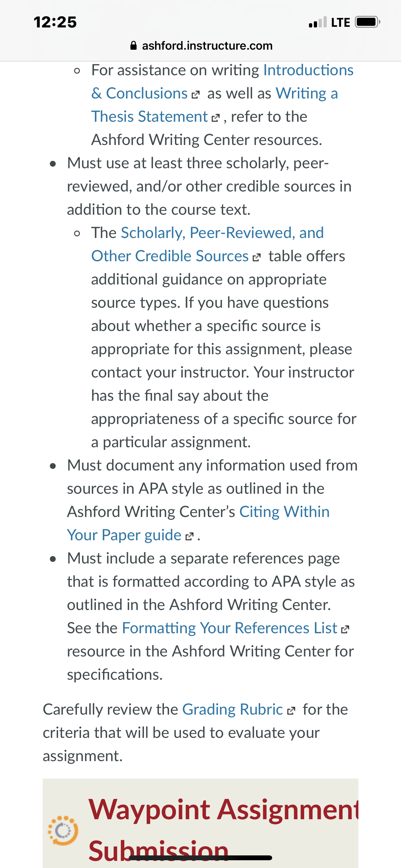Tap the cellular signal bars icon
The width and height of the screenshot is (401, 868).
tap(318, 22)
